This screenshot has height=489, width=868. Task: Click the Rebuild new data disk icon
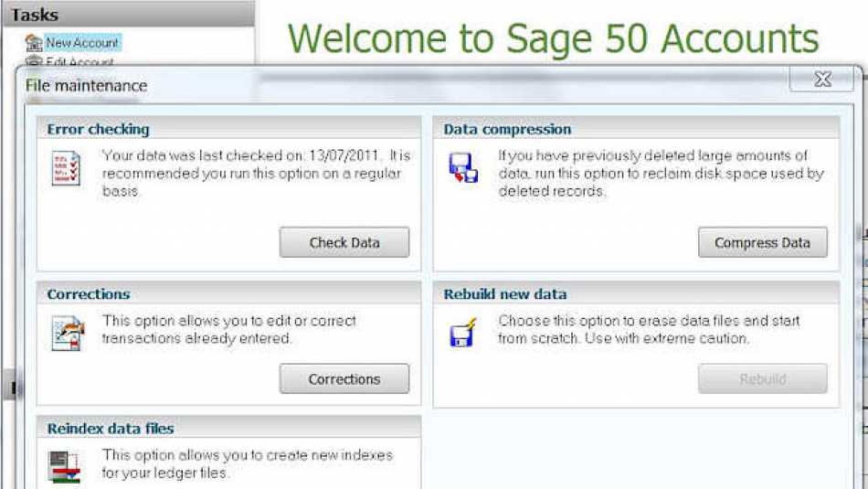[x=463, y=333]
